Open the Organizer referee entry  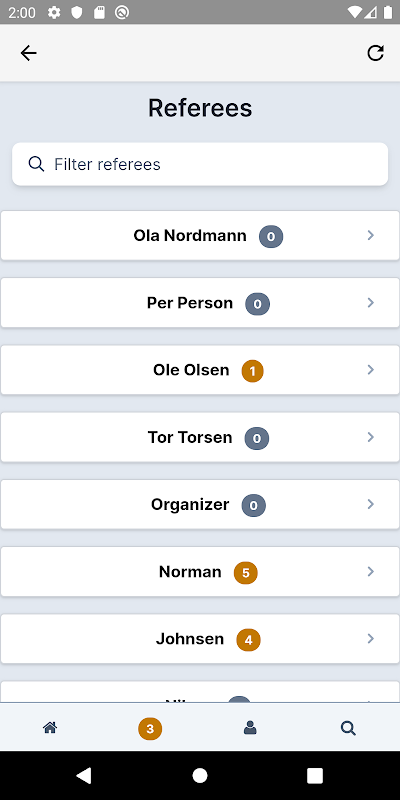(200, 504)
